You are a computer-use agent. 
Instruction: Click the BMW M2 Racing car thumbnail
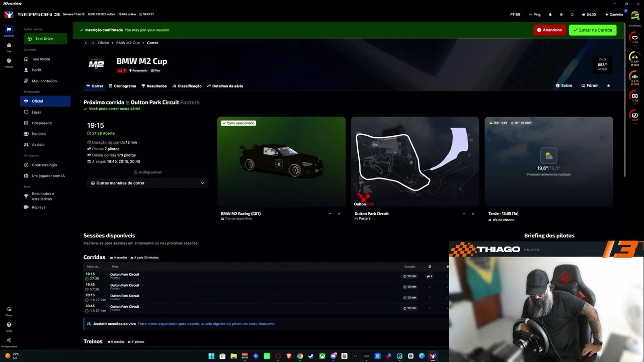[x=281, y=162]
